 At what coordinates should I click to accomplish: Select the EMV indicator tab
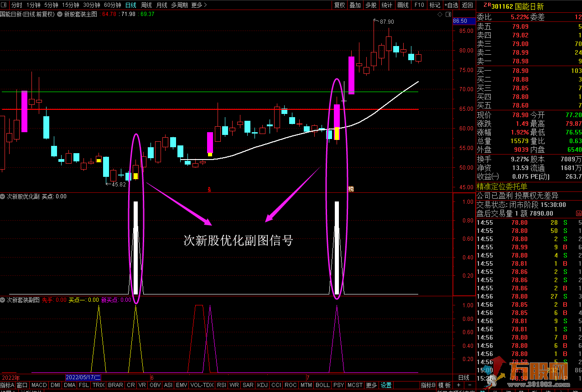(182, 385)
